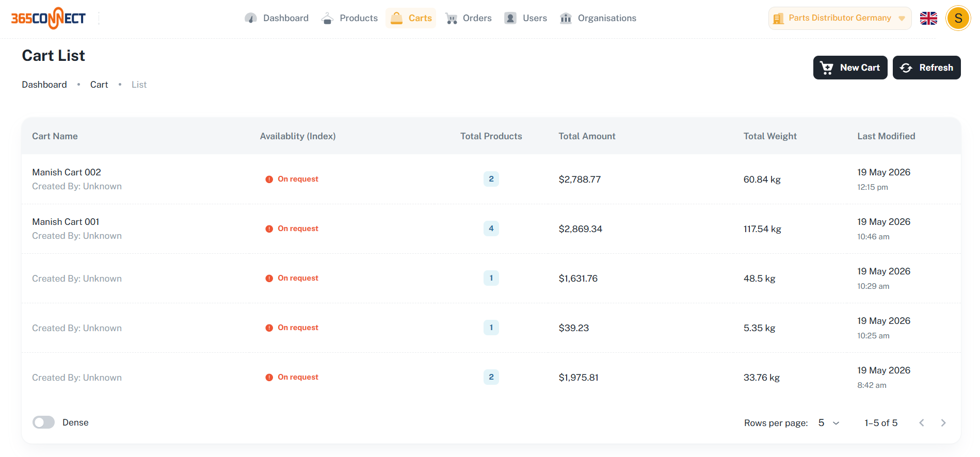Click the orange building icon beside Parts Distributor
Viewport: 980px width, 457px height.
tap(778, 19)
